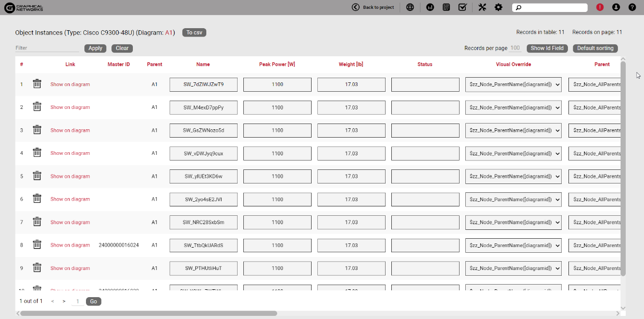Click the horizontal scrollbar at bottom
This screenshot has height=319, width=644.
[x=148, y=313]
